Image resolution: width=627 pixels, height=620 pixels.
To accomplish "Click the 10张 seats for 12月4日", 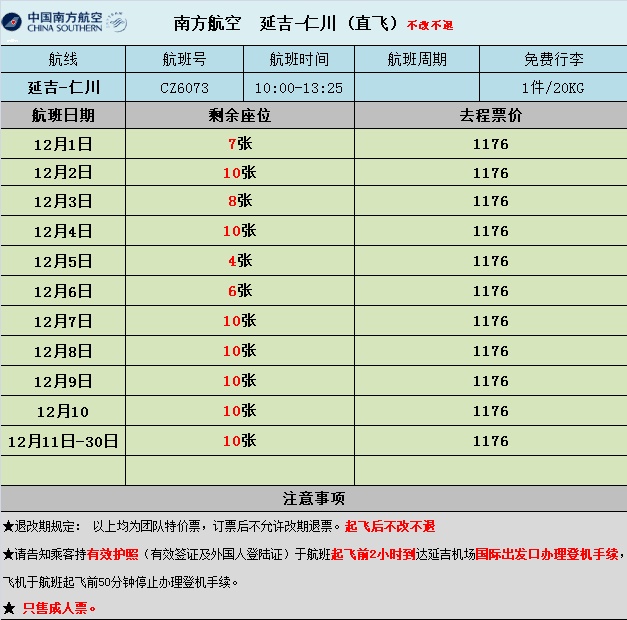I will click(x=240, y=230).
